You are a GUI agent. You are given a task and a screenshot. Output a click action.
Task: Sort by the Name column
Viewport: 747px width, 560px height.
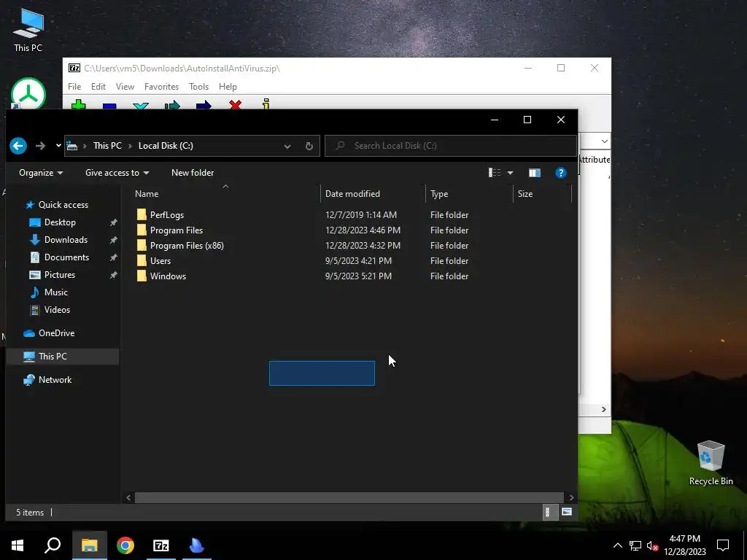147,194
